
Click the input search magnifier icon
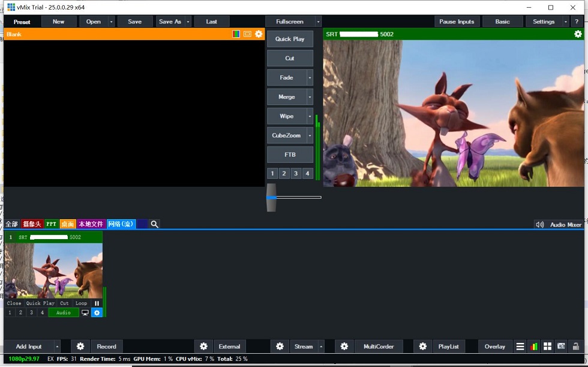(155, 224)
